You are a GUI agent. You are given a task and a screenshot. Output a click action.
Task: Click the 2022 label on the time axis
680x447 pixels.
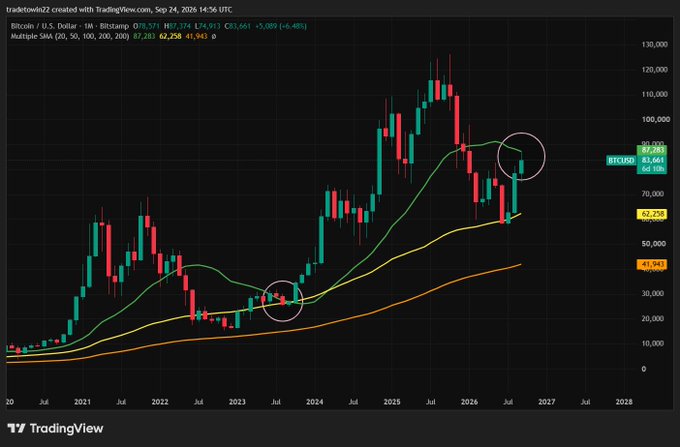tap(160, 402)
